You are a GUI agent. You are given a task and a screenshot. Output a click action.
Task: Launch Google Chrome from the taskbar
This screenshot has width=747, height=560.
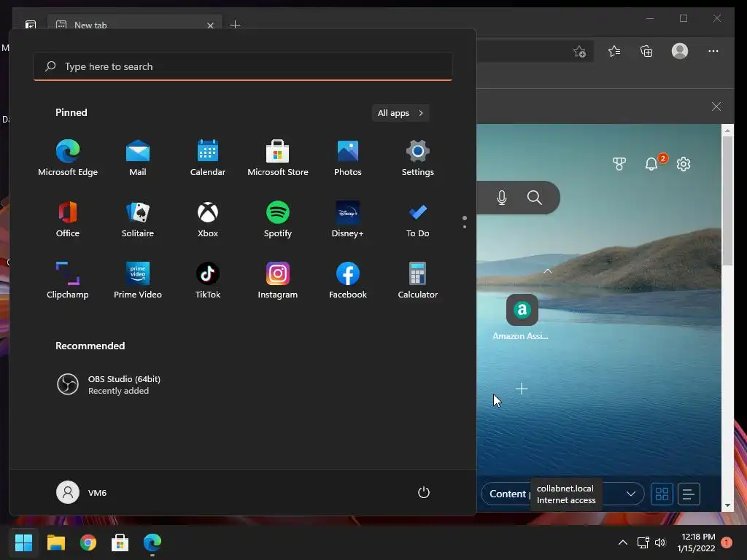pyautogui.click(x=88, y=542)
